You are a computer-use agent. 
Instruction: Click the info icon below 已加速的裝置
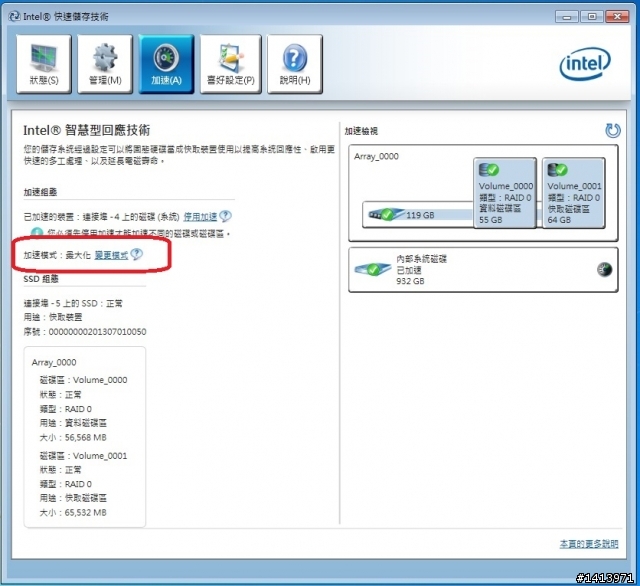tap(37, 232)
